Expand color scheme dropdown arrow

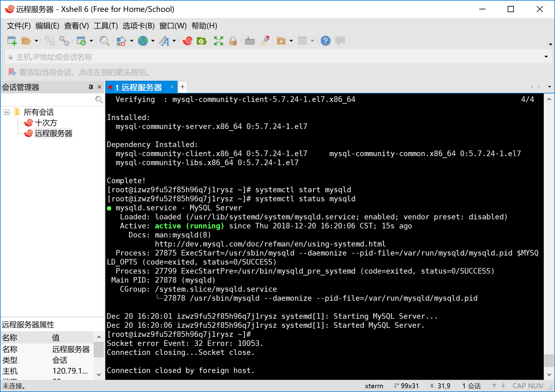coord(131,41)
